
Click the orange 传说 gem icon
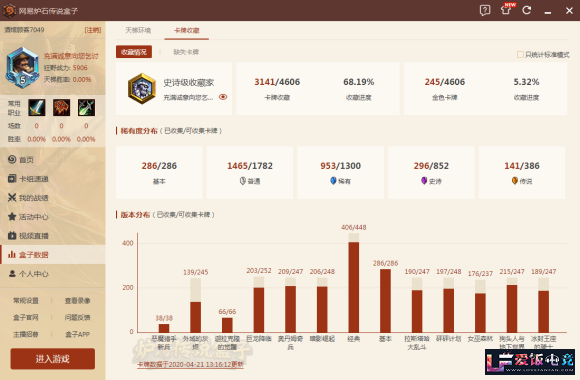(x=515, y=181)
